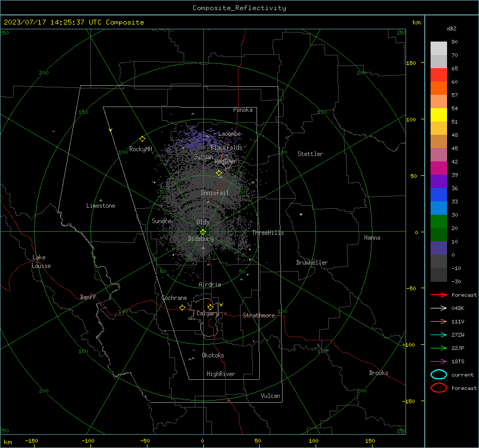Image resolution: width=479 pixels, height=448 pixels.
Task: Select the yellow diamond marker below Cochrane
Action: coord(182,308)
